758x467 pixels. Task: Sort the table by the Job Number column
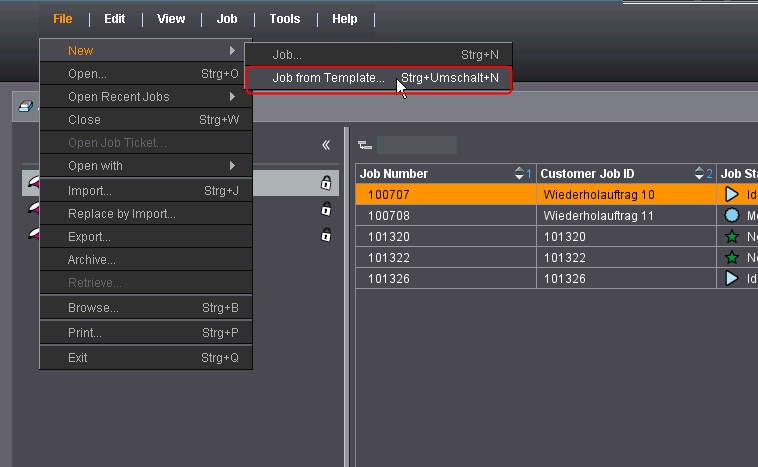[x=519, y=173]
